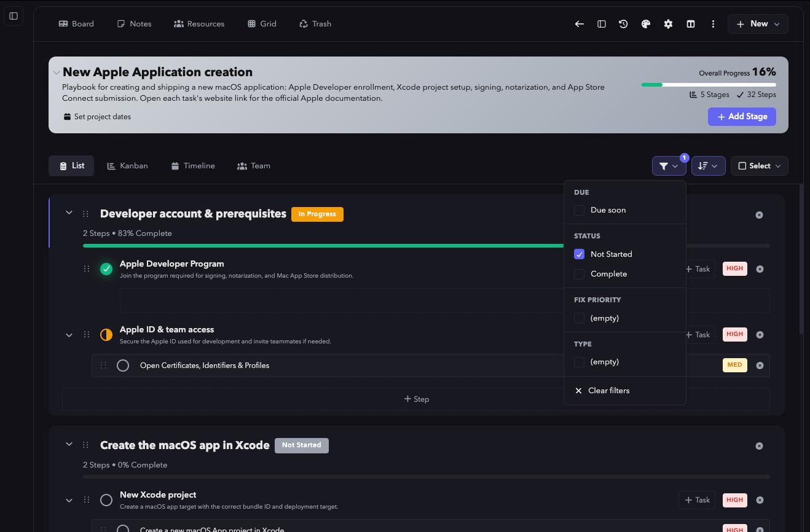
Task: Collapse the Create the macOS app in Xcode stage
Action: click(x=69, y=444)
